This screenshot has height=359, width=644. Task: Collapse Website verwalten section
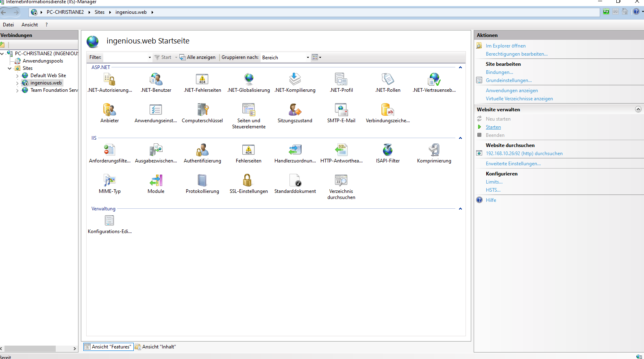[x=638, y=109]
